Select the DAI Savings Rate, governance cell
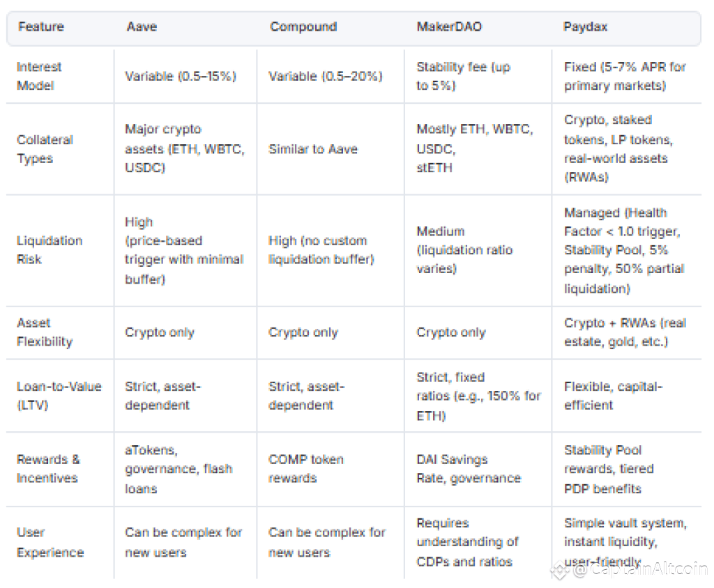The image size is (714, 588). pyautogui.click(x=469, y=468)
